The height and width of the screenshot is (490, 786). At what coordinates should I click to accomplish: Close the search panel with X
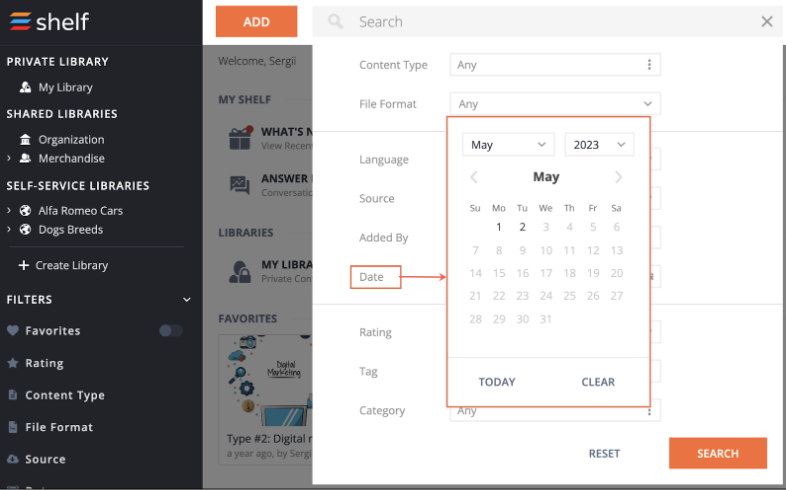(766, 22)
